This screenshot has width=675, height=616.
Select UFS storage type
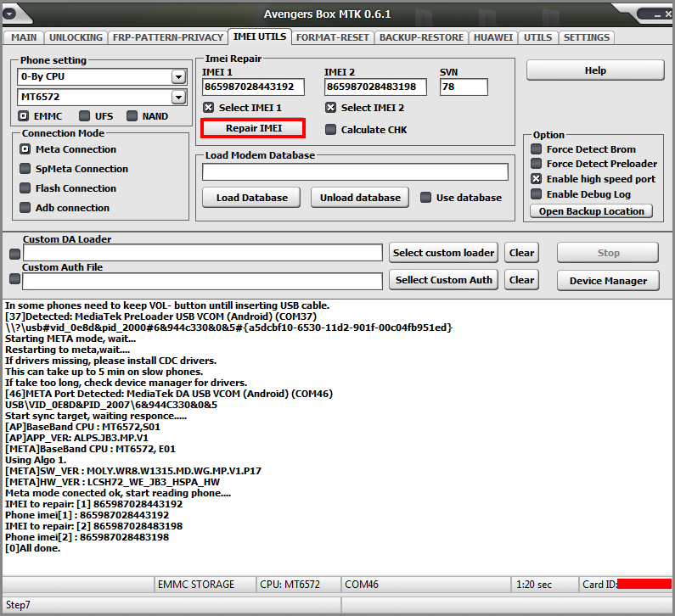[84, 116]
